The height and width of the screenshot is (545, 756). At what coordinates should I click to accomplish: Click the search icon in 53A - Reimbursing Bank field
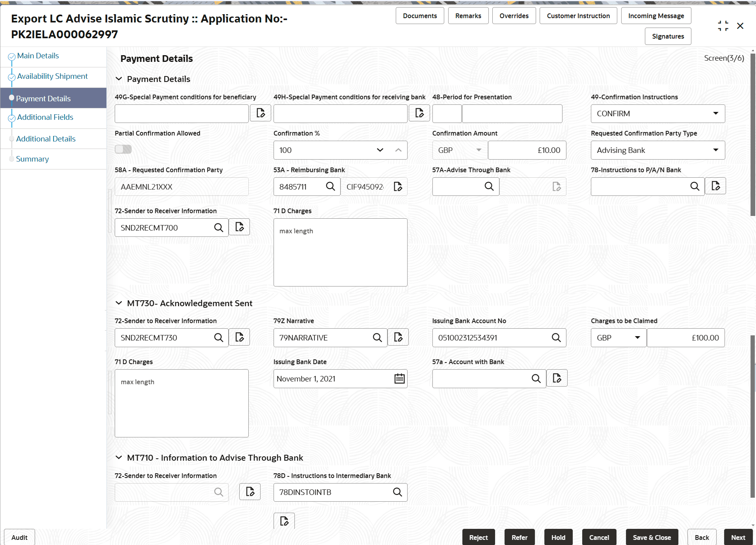(330, 186)
